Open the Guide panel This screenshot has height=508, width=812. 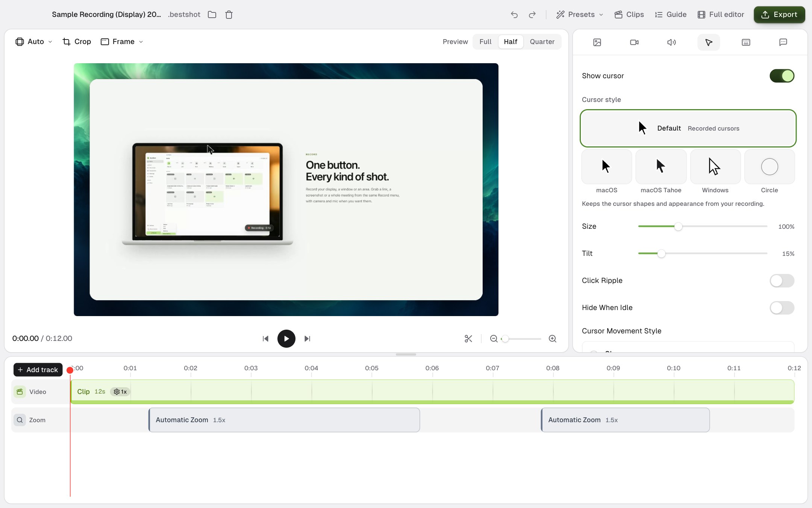(x=671, y=15)
